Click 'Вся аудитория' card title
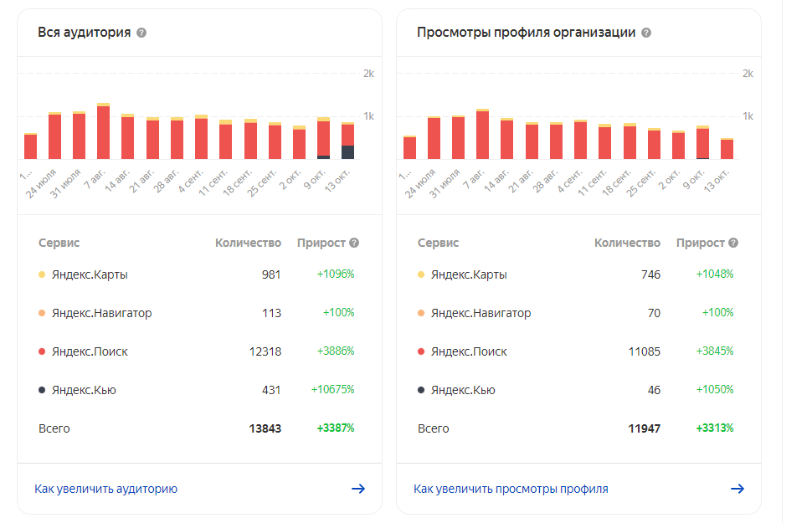The width and height of the screenshot is (812, 523). point(84,32)
